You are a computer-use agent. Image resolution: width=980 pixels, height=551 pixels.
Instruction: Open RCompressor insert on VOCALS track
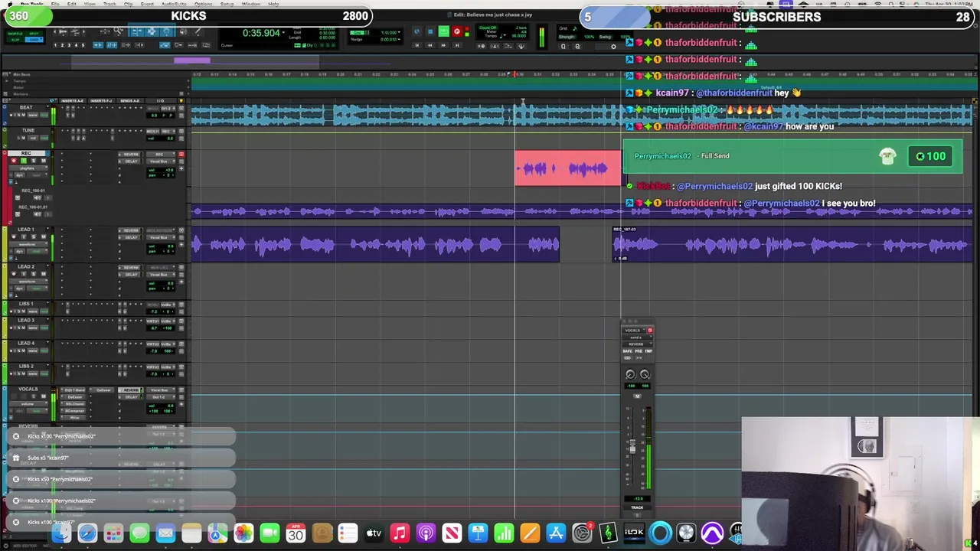73,410
